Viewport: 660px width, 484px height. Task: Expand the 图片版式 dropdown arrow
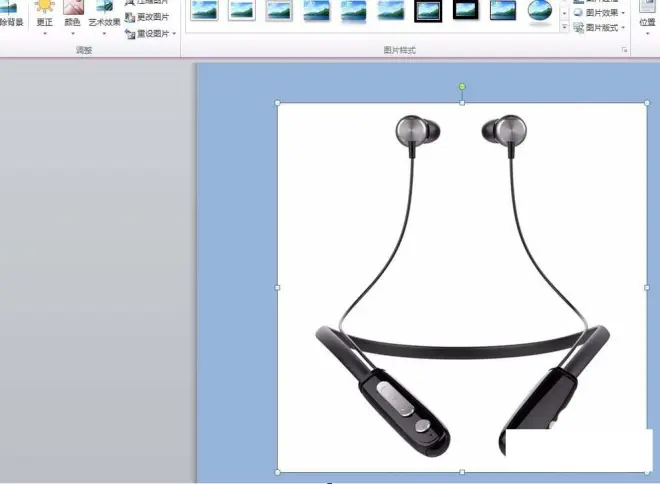(x=623, y=28)
